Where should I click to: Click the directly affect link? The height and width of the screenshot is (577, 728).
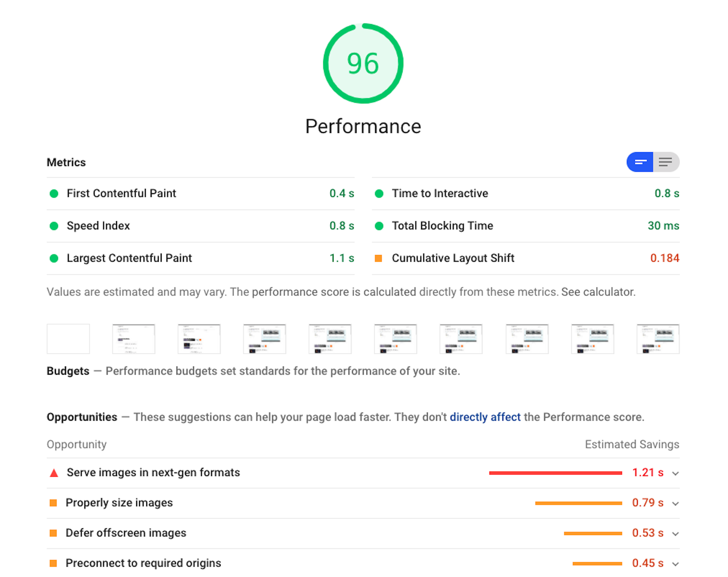pyautogui.click(x=485, y=417)
